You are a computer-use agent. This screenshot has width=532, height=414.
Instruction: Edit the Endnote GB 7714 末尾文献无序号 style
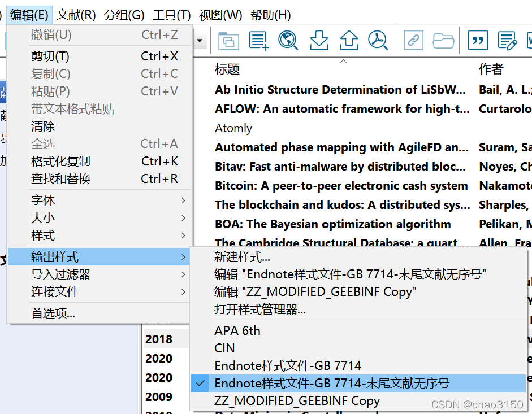pyautogui.click(x=358, y=274)
